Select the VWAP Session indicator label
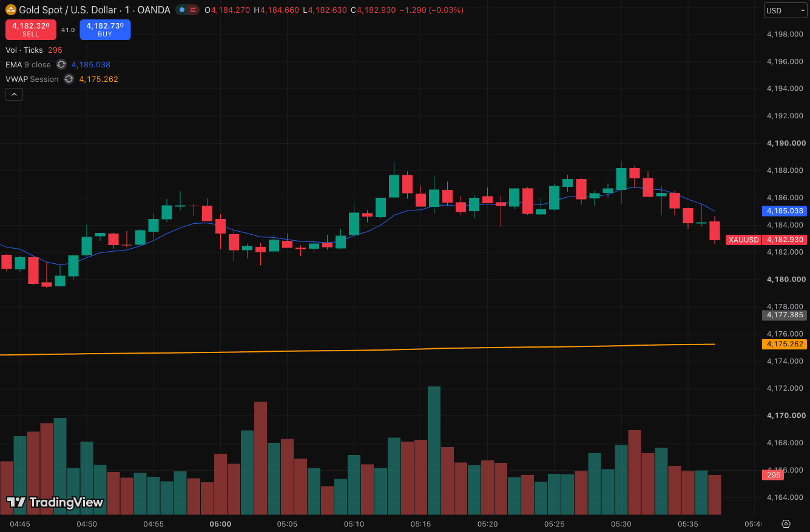The height and width of the screenshot is (532, 810). tap(32, 79)
